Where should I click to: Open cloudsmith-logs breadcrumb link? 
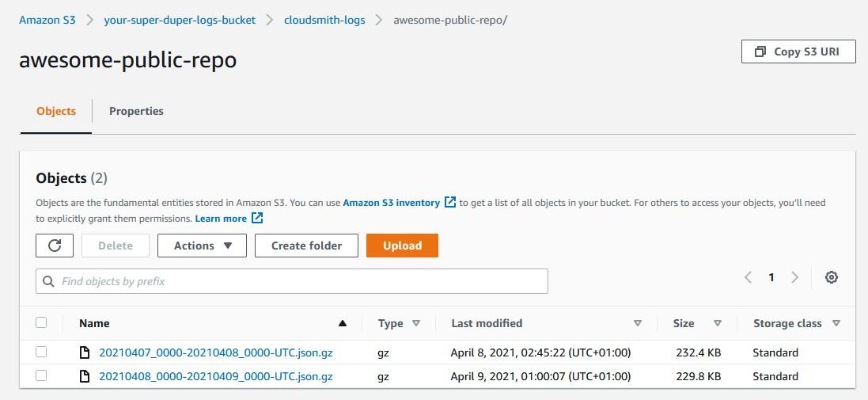pyautogui.click(x=324, y=20)
